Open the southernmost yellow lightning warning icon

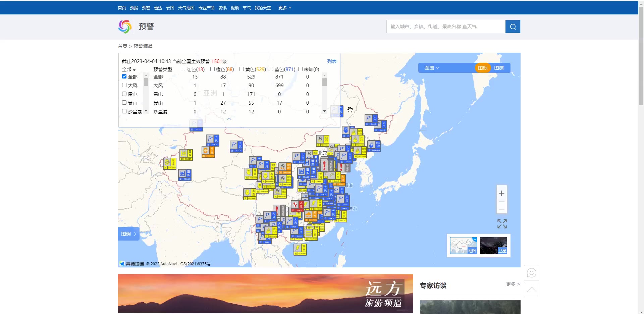point(300,250)
